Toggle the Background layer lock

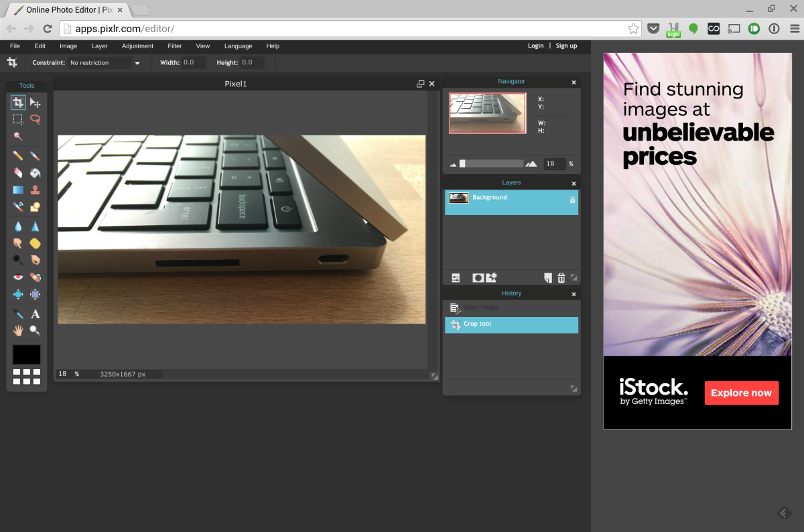click(x=572, y=200)
